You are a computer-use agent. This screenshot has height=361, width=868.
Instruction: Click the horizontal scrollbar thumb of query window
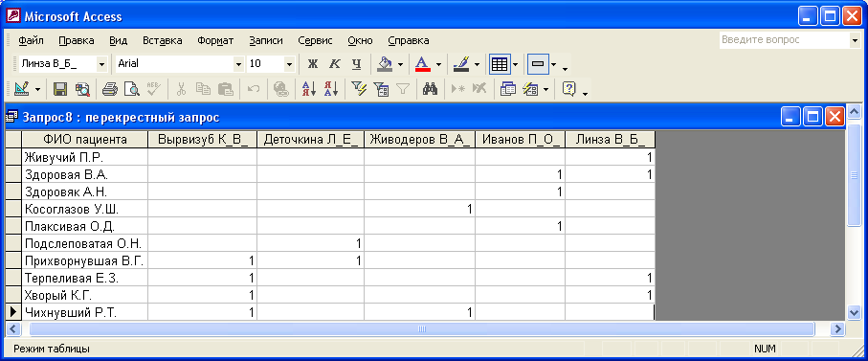click(x=422, y=328)
